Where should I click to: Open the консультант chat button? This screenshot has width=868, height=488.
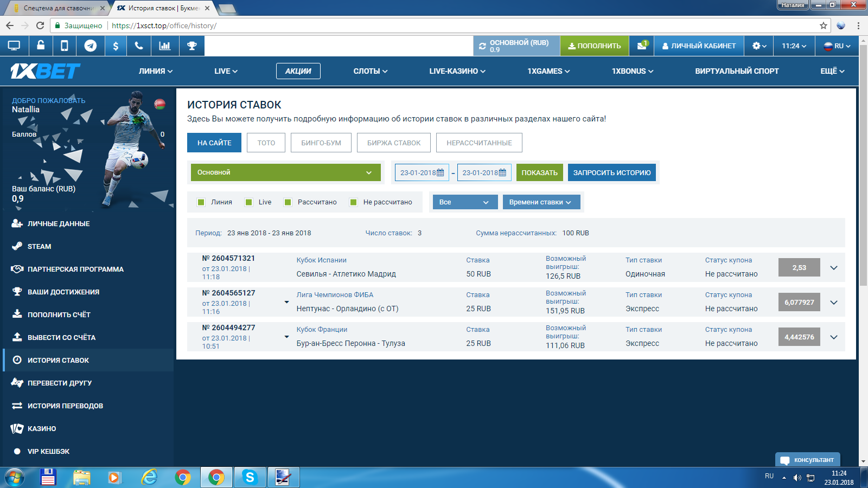tap(808, 459)
